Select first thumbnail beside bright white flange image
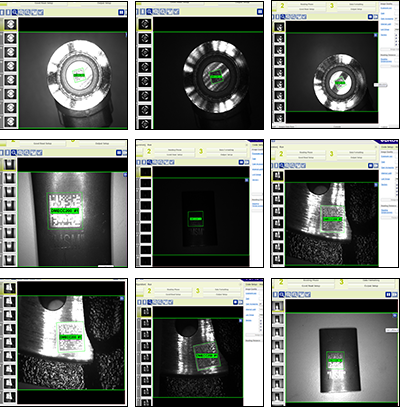The image size is (400, 410). 11,24
